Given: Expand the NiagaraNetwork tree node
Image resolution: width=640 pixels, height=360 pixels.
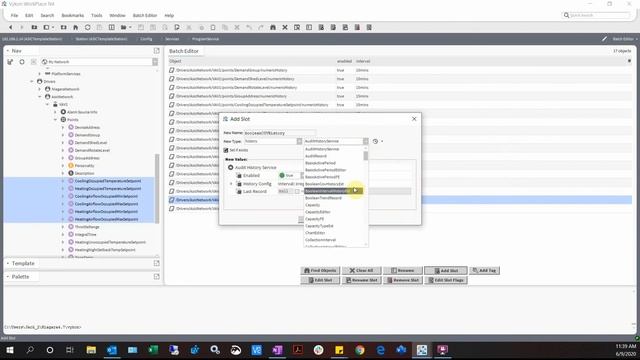Looking at the screenshot, I should coord(40,89).
